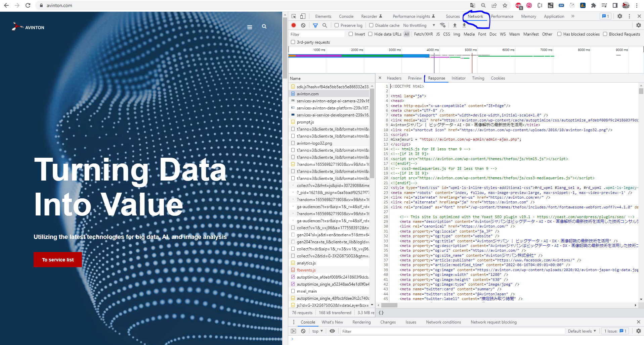This screenshot has width=644, height=345.
Task: Open the drawer three-dot menu
Action: [294, 322]
